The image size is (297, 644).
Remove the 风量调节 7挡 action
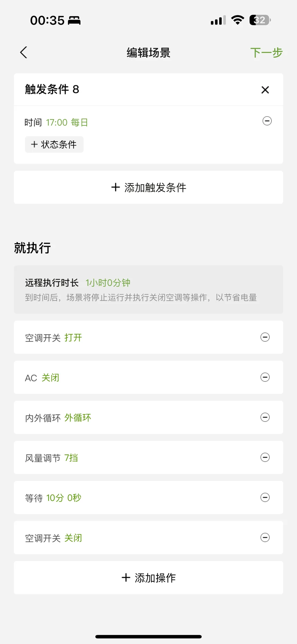click(265, 457)
